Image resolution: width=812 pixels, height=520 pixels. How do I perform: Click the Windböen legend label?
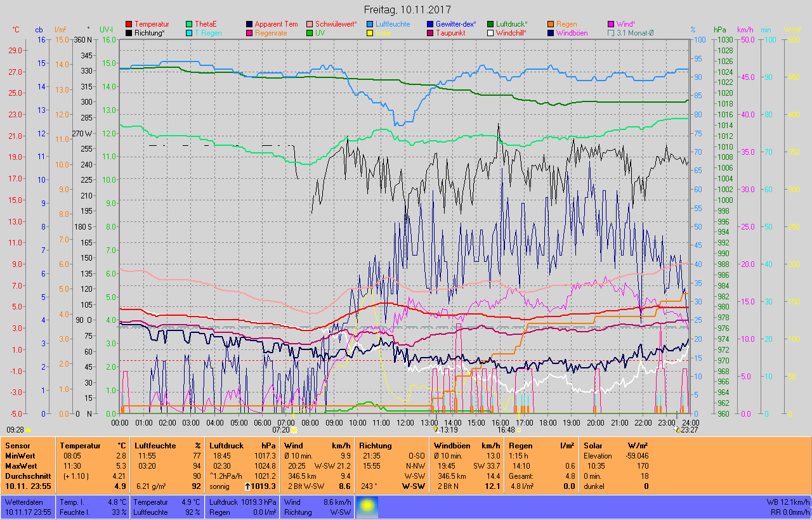click(x=572, y=33)
